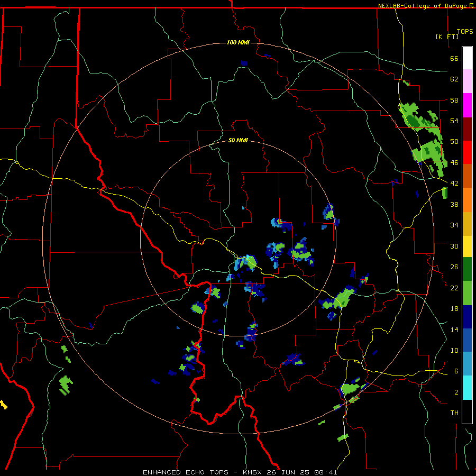
Task: Click the legend value 66
Action: 454,58
